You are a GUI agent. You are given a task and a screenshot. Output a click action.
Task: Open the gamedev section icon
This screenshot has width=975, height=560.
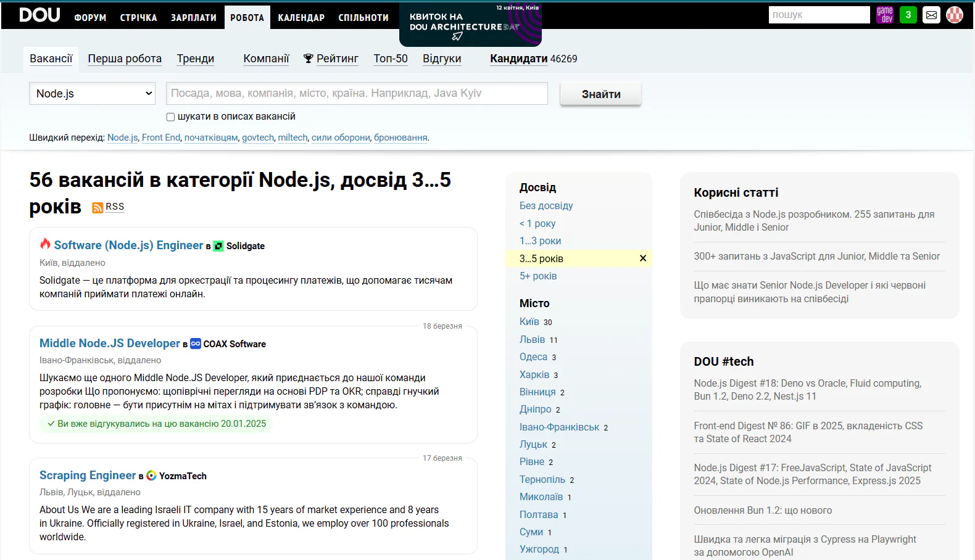(x=885, y=15)
